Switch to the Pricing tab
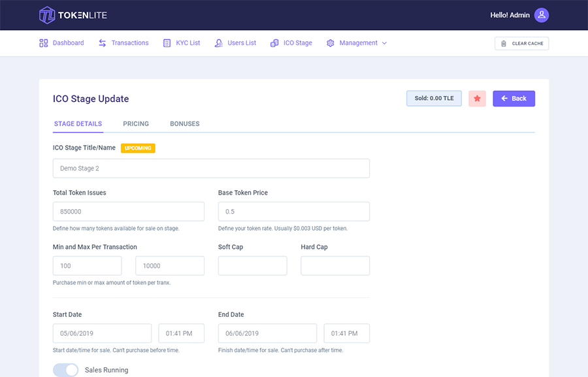The width and height of the screenshot is (588, 377). click(135, 123)
